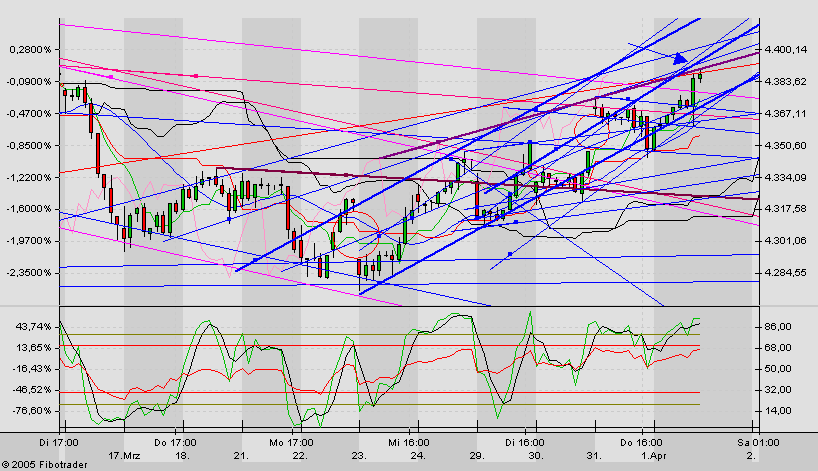Select the 4.301,06 price level label
This screenshot has height=471, width=818.
785,241
